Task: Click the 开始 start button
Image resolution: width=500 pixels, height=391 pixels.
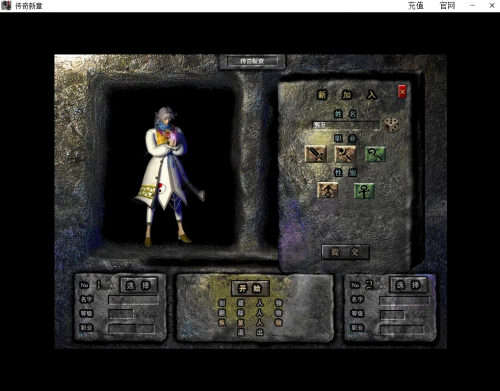Action: click(250, 288)
